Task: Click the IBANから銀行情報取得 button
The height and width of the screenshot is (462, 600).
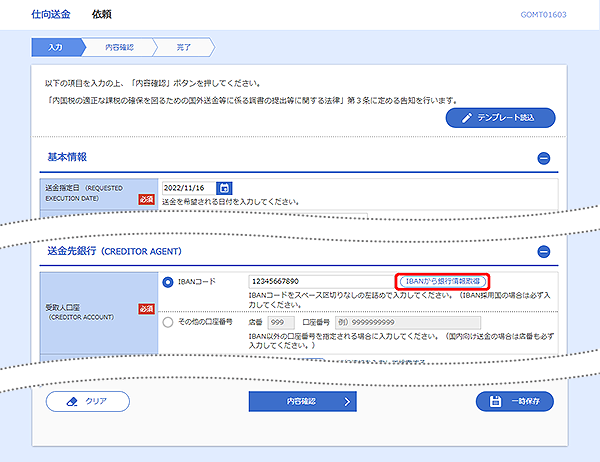Action: [443, 281]
